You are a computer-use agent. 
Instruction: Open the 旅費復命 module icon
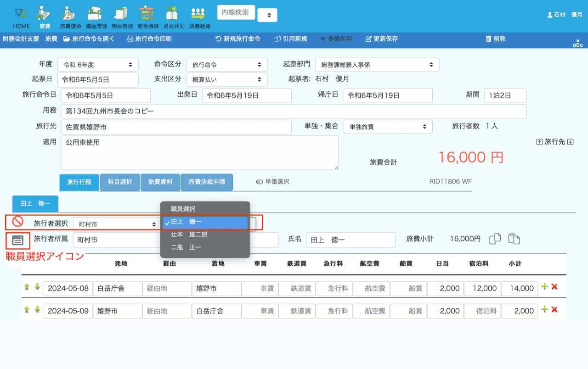[x=70, y=17]
